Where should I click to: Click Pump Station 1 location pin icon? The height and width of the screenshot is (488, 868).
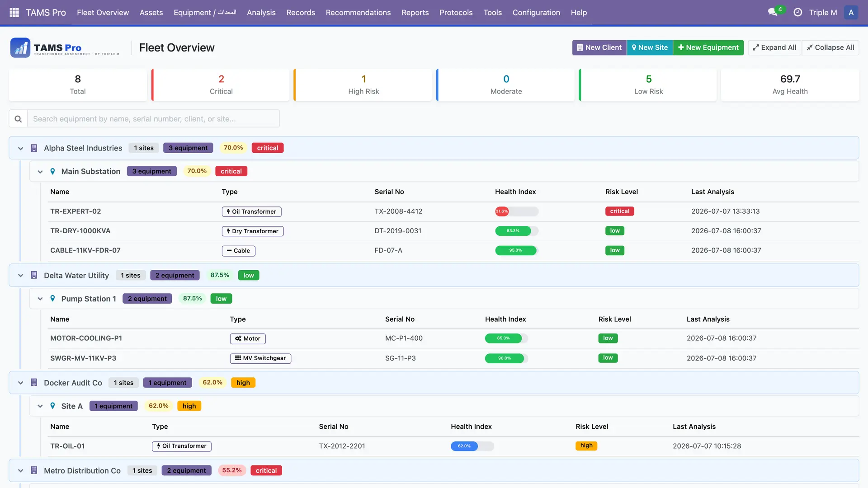pos(52,299)
